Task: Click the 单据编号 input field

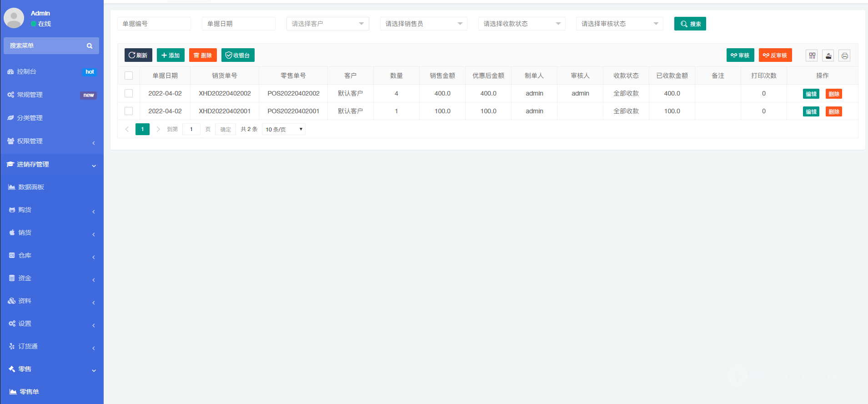Action: click(154, 24)
